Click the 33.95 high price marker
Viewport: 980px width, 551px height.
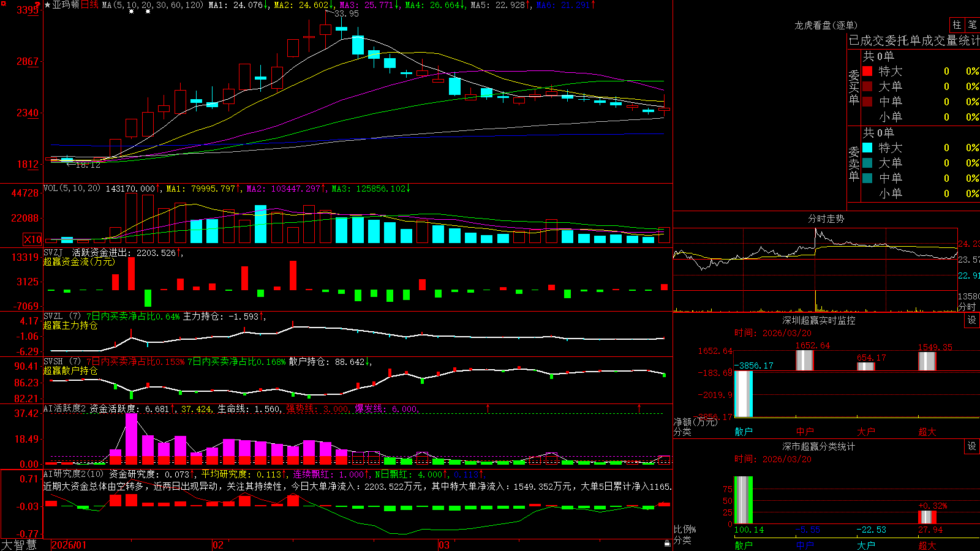point(347,13)
